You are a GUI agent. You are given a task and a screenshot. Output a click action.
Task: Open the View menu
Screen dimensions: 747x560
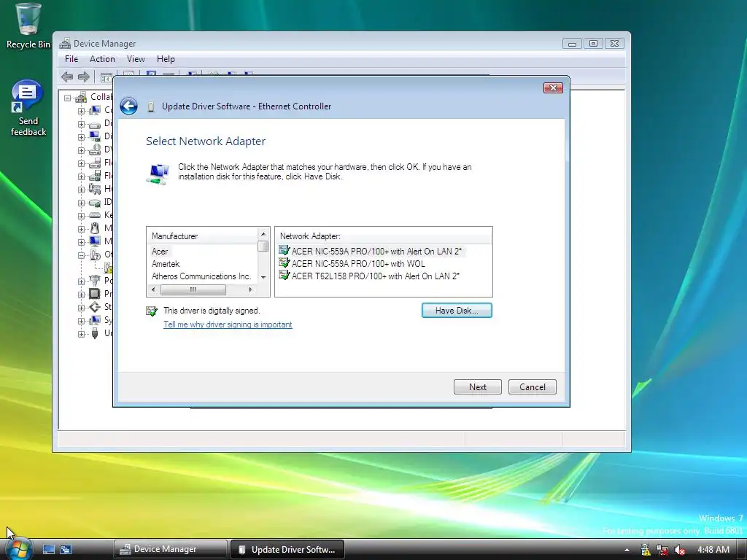[x=136, y=58]
